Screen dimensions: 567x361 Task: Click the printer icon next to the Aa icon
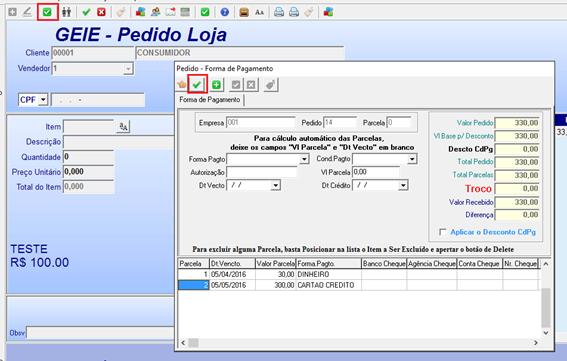point(279,12)
